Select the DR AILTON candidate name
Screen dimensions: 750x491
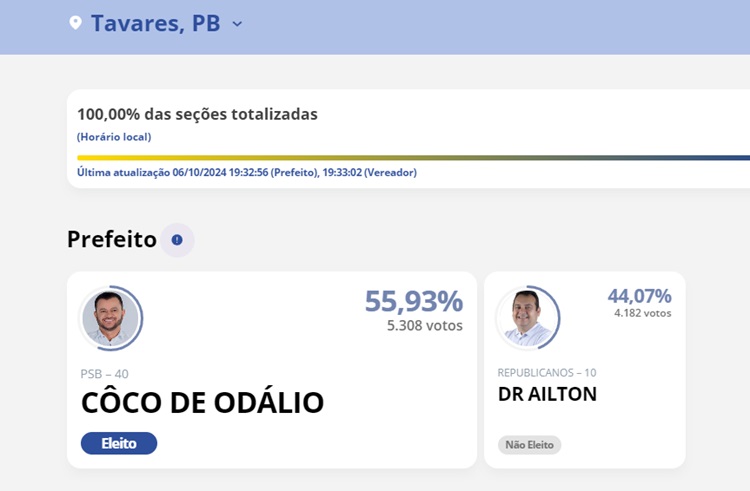pos(547,394)
